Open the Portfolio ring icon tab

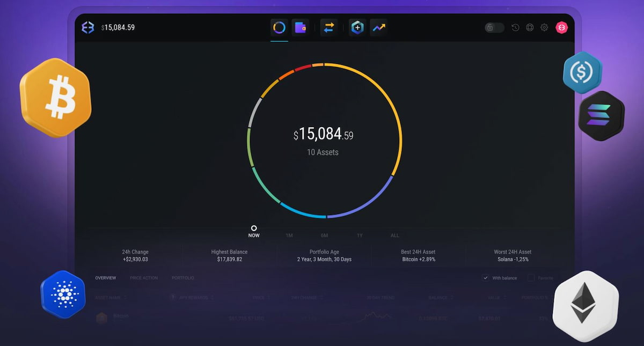coord(279,27)
